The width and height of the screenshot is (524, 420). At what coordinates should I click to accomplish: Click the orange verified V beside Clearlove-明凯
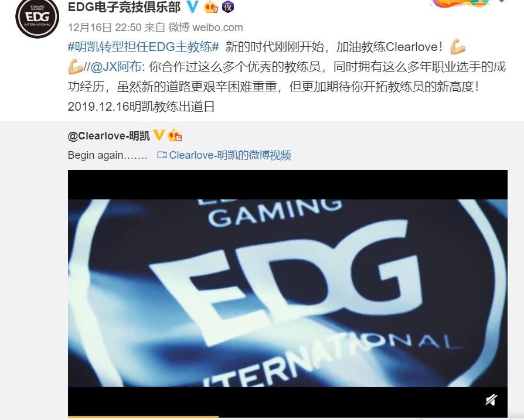pyautogui.click(x=159, y=135)
